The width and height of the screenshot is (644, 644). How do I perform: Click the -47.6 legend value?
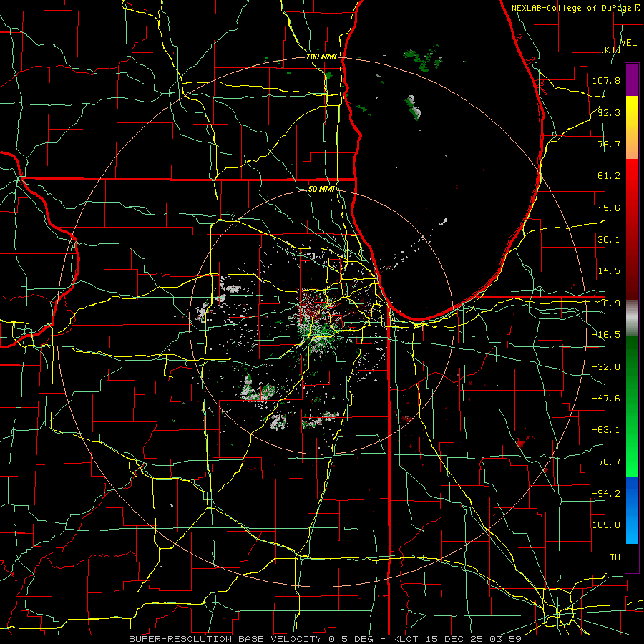point(606,399)
